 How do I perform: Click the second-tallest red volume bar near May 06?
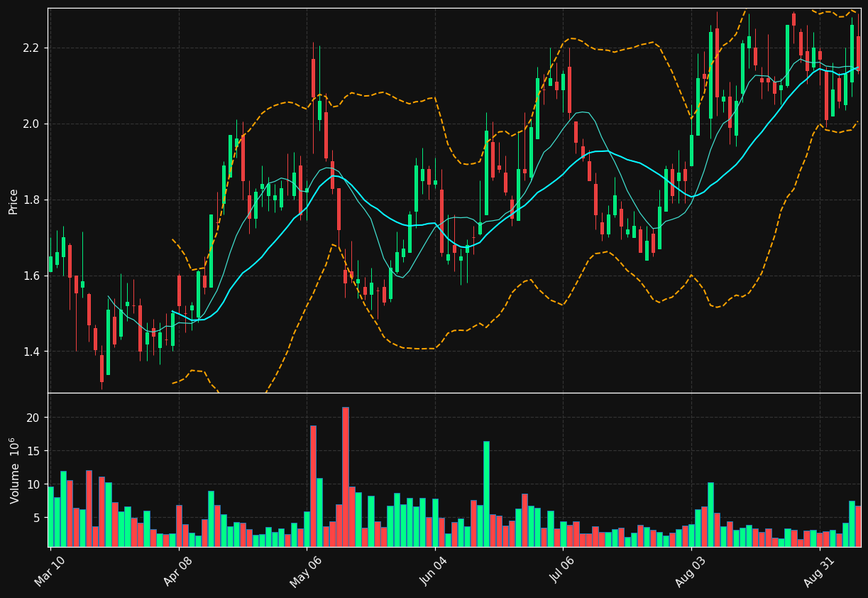(313, 486)
